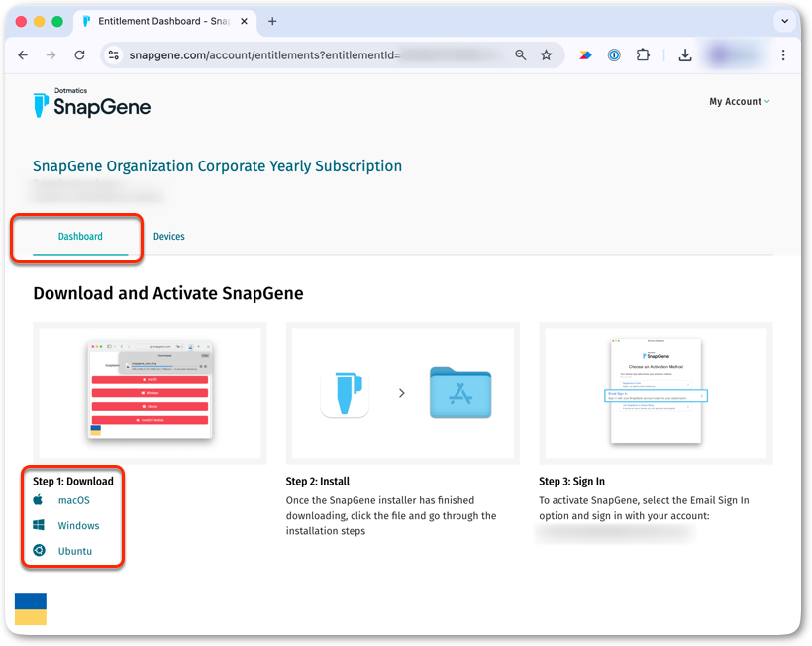Click the Step 2: Install label
The width and height of the screenshot is (812, 646).
click(x=318, y=482)
